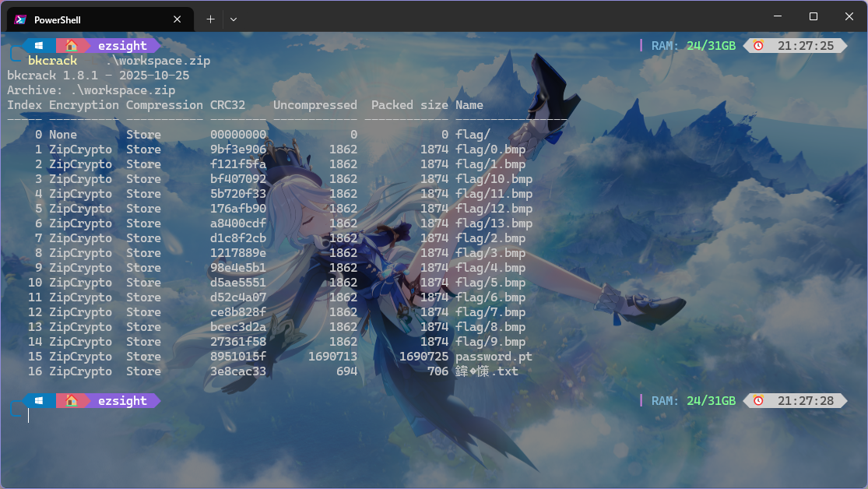Click the Windows logo in the 21:27:25 prompt
This screenshot has width=868, height=489.
[39, 46]
